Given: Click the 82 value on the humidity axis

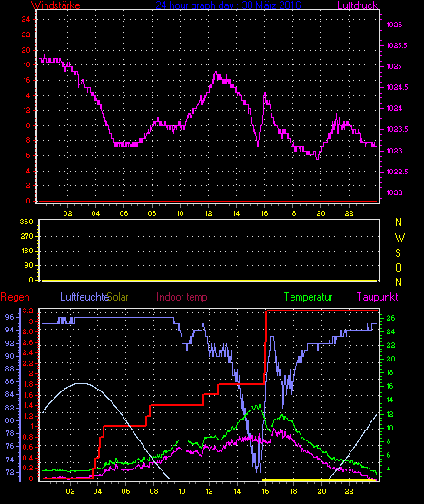Looking at the screenshot, I should (10, 408).
